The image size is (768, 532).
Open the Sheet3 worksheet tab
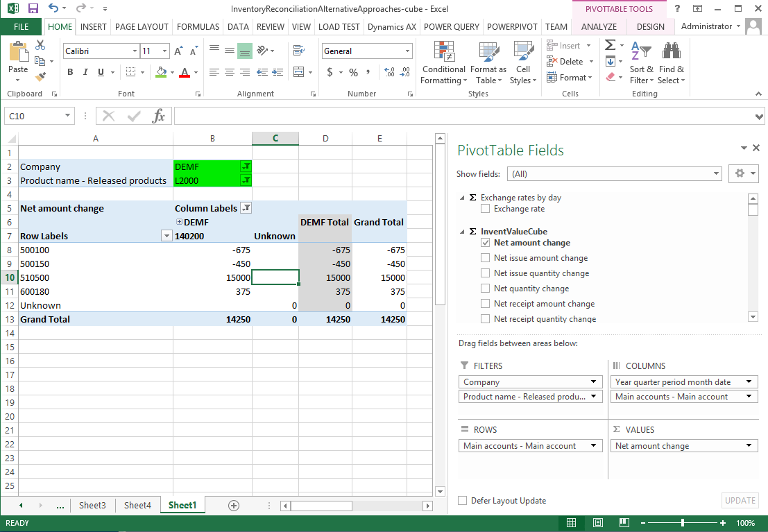point(92,506)
